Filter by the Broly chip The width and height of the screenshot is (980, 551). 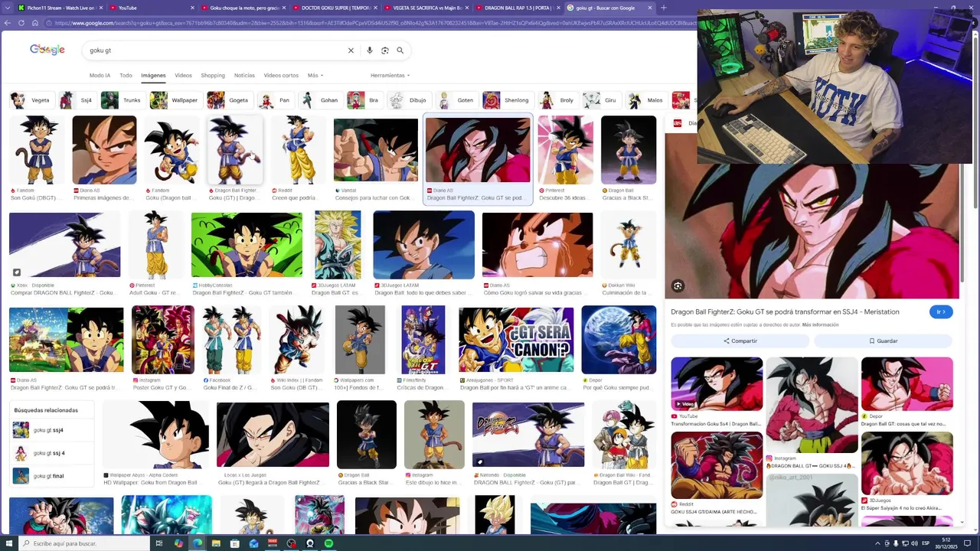point(558,100)
